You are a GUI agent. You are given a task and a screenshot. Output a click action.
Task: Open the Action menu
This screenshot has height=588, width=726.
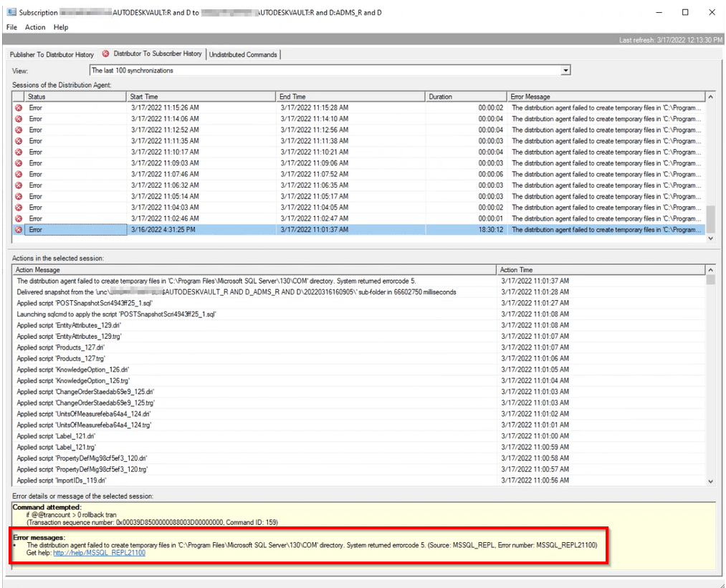pyautogui.click(x=35, y=27)
